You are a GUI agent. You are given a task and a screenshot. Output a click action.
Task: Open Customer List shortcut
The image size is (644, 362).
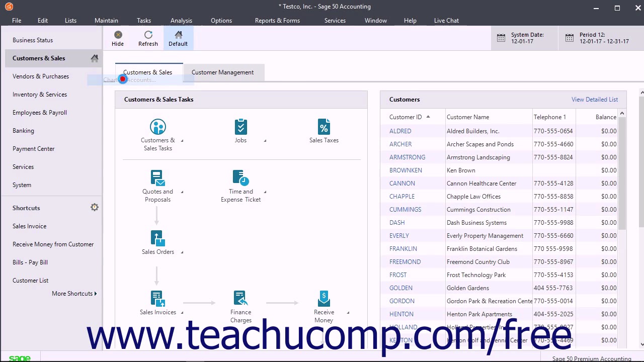click(30, 281)
